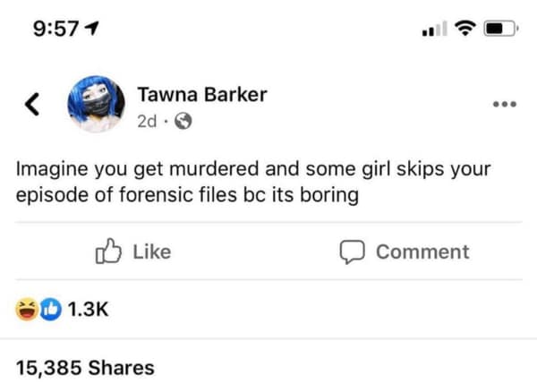Screen dimensions: 537x392
Task: Click the laughing Haha reaction emoji
Action: click(x=27, y=310)
